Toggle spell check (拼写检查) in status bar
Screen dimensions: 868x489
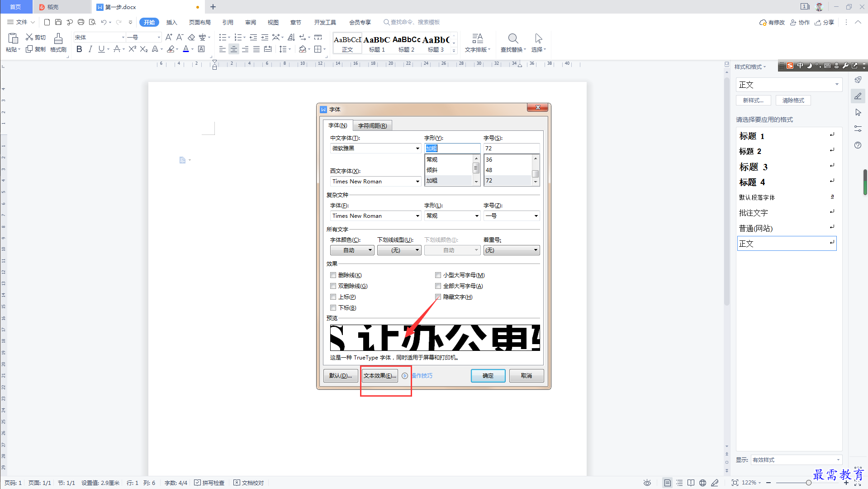[209, 483]
